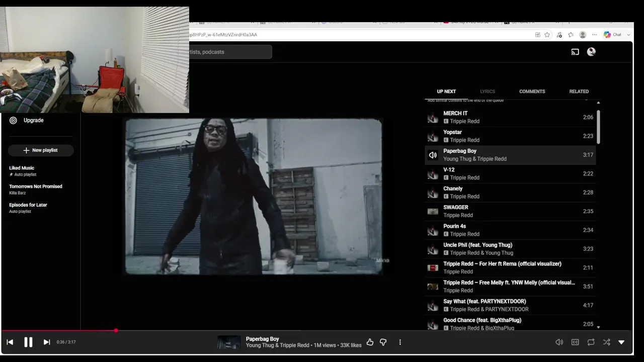Image resolution: width=644 pixels, height=362 pixels.
Task: Toggle shuffle for the queue
Action: tap(606, 342)
